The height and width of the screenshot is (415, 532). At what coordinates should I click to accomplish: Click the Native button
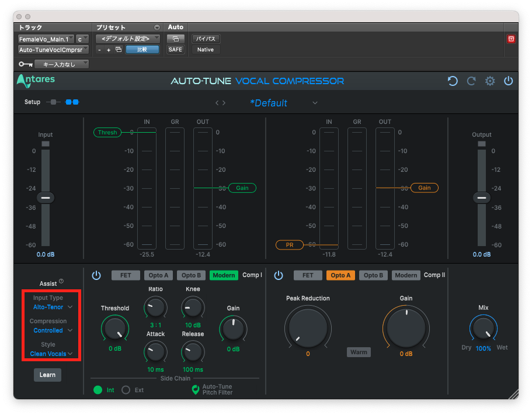click(206, 50)
